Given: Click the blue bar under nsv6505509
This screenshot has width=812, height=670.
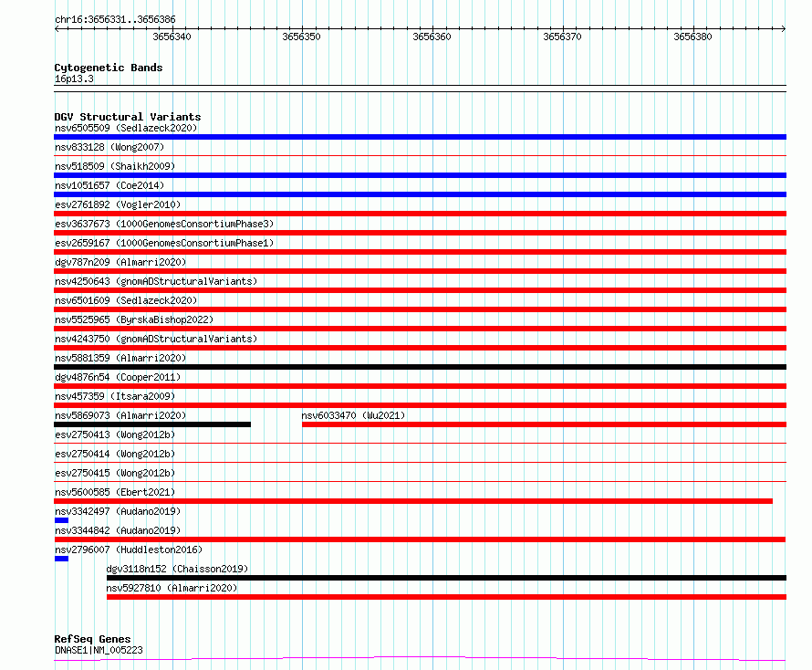Looking at the screenshot, I should [x=420, y=137].
